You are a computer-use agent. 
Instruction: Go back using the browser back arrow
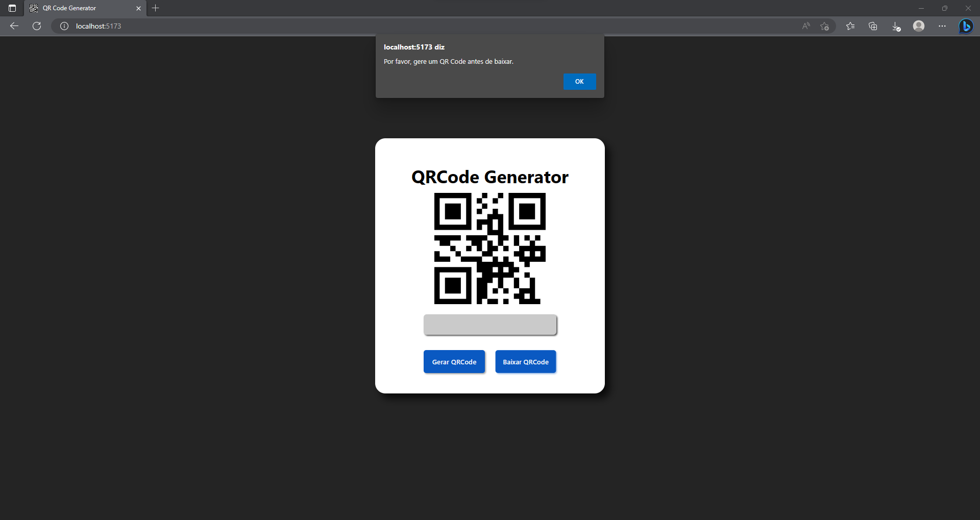13,26
